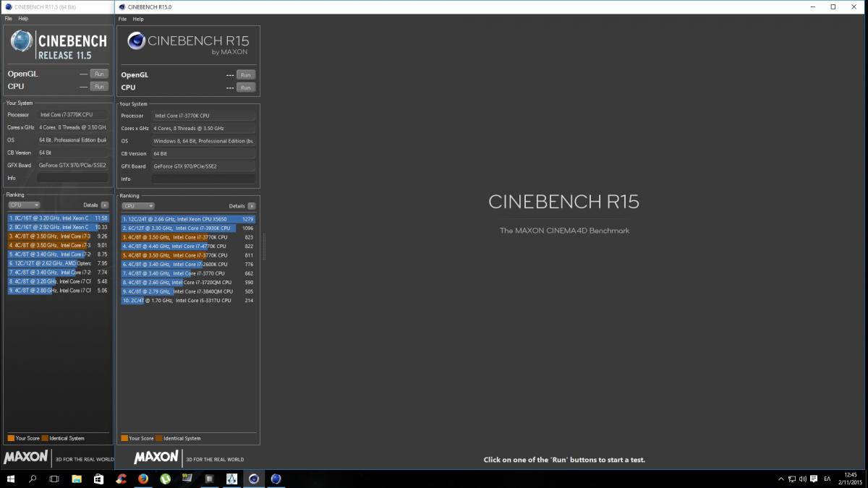The width and height of the screenshot is (868, 488).
Task: Open the Windows Store taskbar icon
Action: 98,479
